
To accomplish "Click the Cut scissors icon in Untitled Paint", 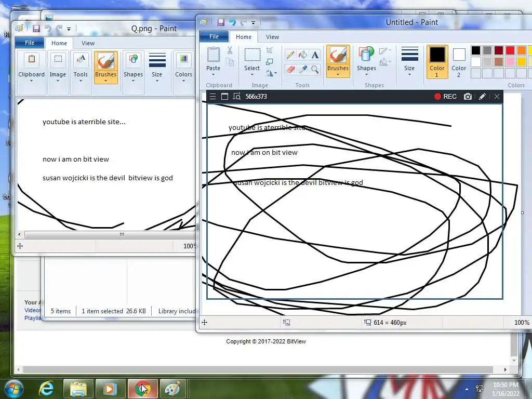I will 230,50.
